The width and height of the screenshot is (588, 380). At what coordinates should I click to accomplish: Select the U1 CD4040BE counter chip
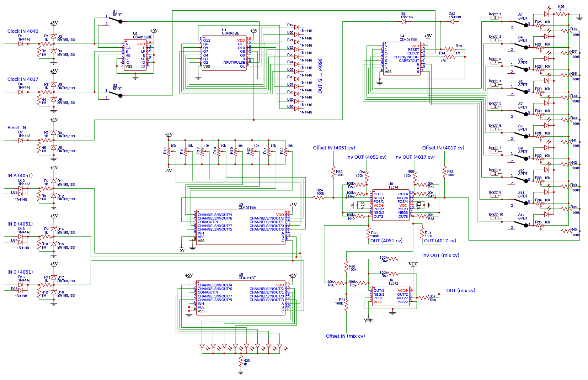pyautogui.click(x=224, y=53)
